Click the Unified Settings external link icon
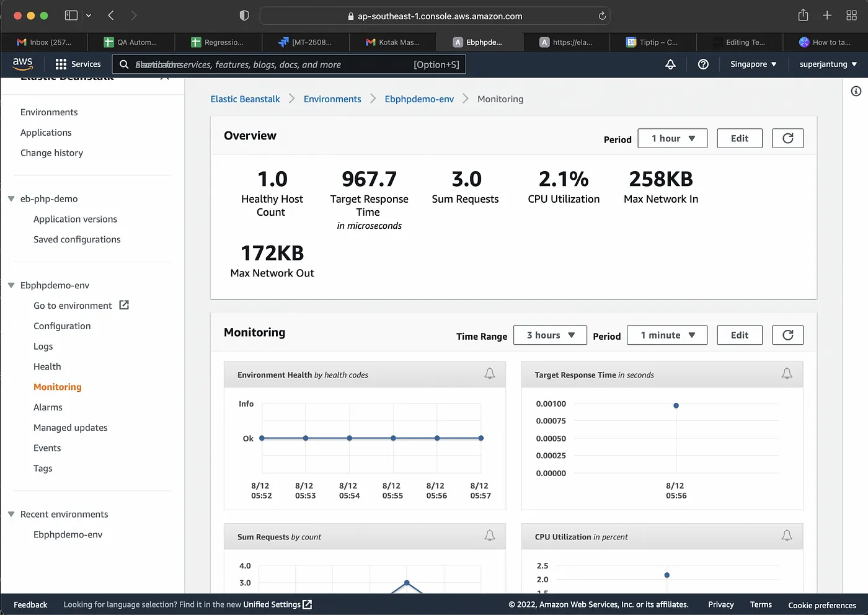Screen dimensions: 868x615 tap(308, 604)
